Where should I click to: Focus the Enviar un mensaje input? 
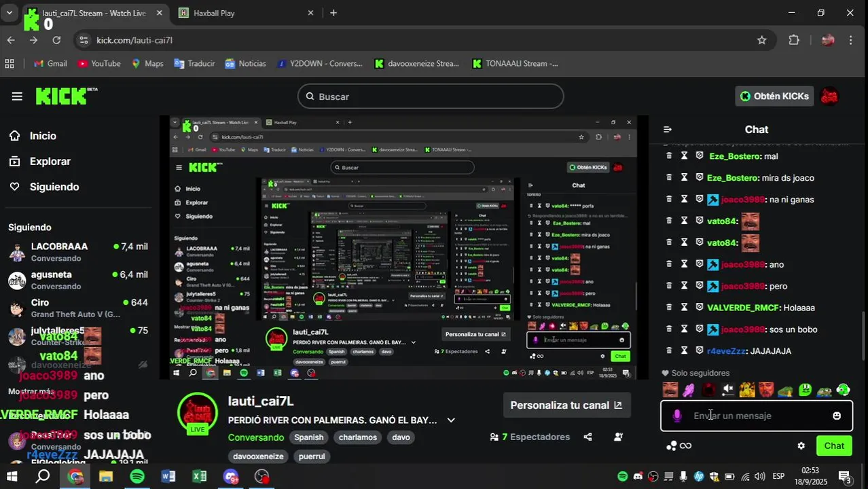(757, 416)
